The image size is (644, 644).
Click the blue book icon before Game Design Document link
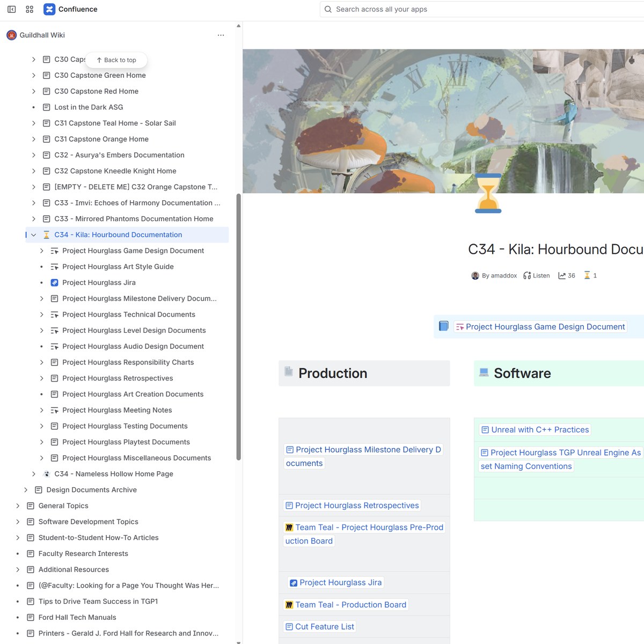pos(444,326)
